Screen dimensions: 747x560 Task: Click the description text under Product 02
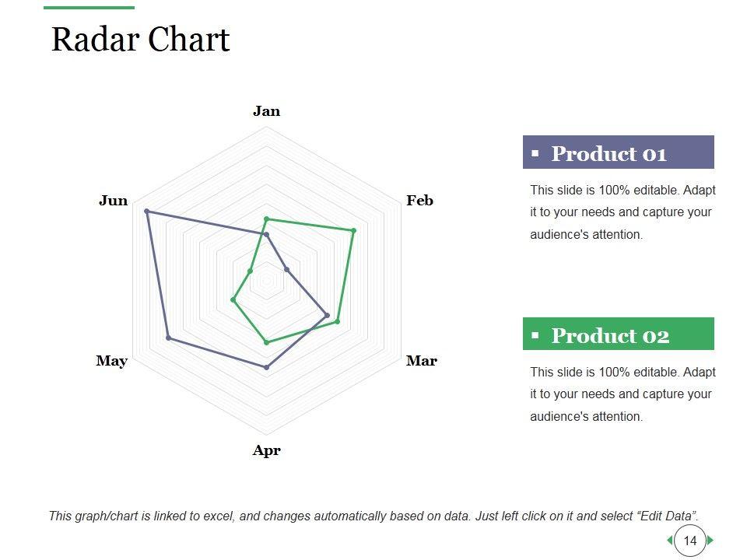[x=622, y=394]
